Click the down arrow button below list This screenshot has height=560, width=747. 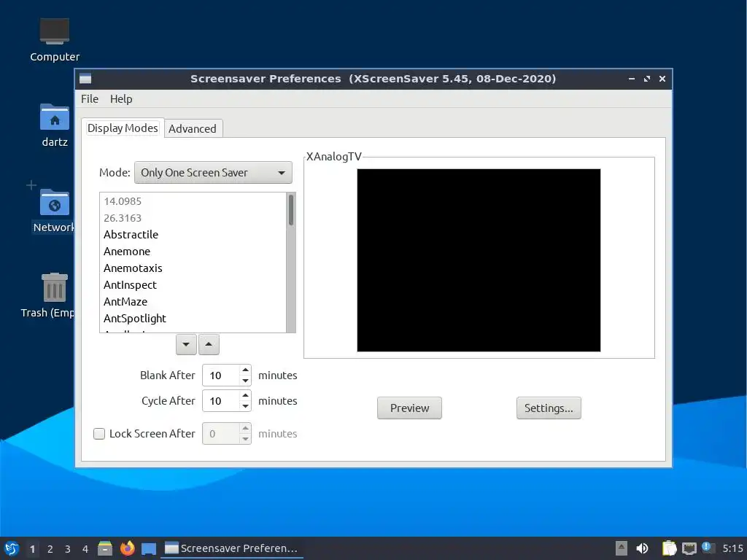tap(186, 344)
